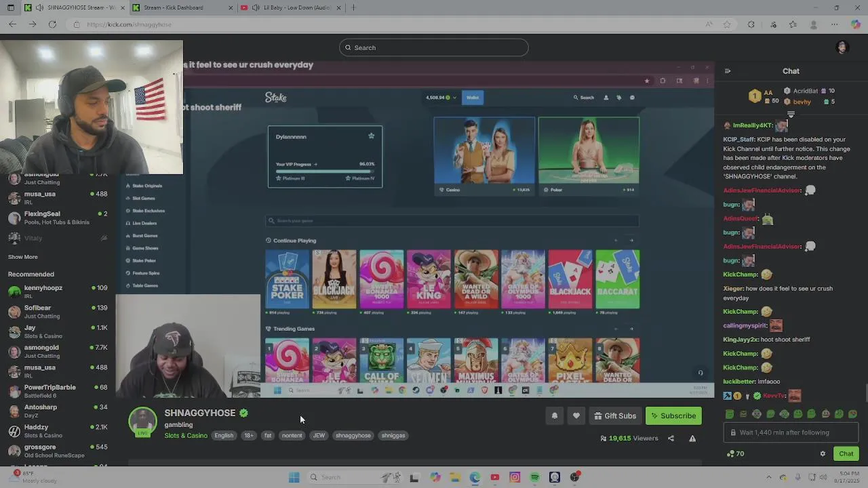The height and width of the screenshot is (488, 868).
Task: Open Instagram from the taskbar
Action: click(x=515, y=477)
